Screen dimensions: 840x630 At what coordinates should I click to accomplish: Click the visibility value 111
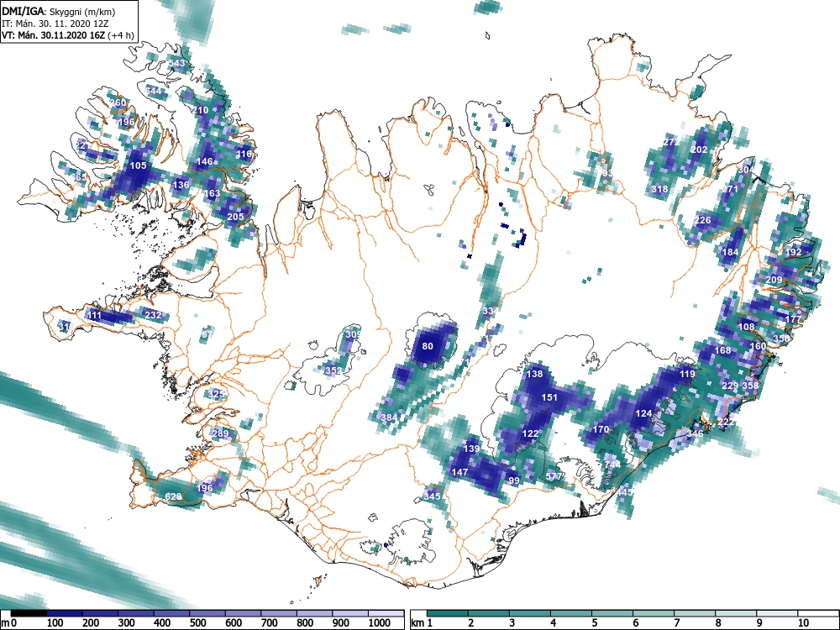94,316
